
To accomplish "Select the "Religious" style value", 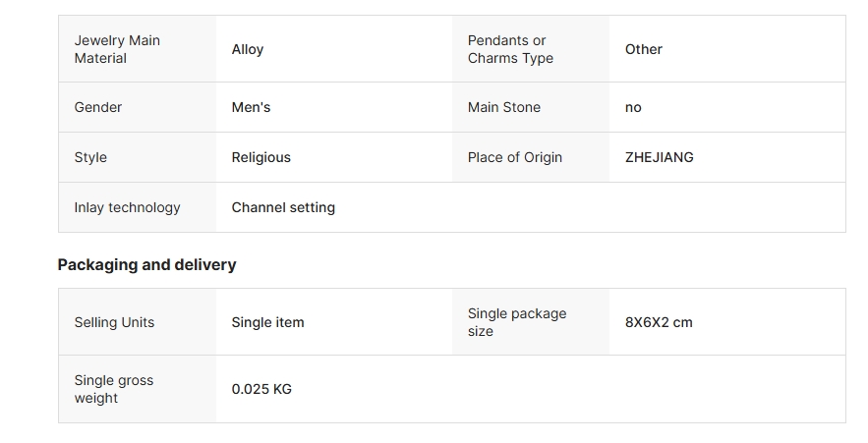I will pyautogui.click(x=261, y=157).
